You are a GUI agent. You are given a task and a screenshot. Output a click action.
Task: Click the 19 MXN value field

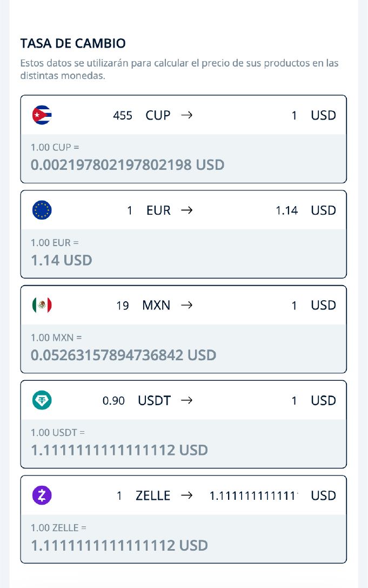tap(123, 305)
